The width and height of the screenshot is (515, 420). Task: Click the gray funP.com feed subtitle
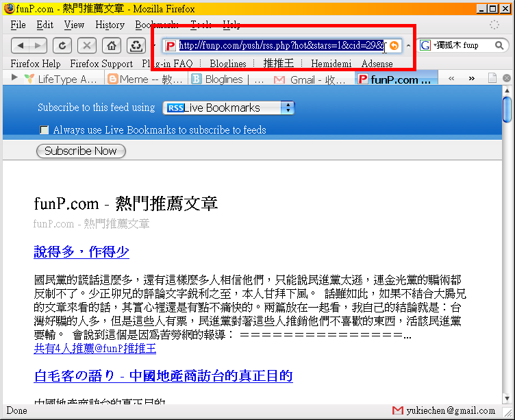[91, 224]
